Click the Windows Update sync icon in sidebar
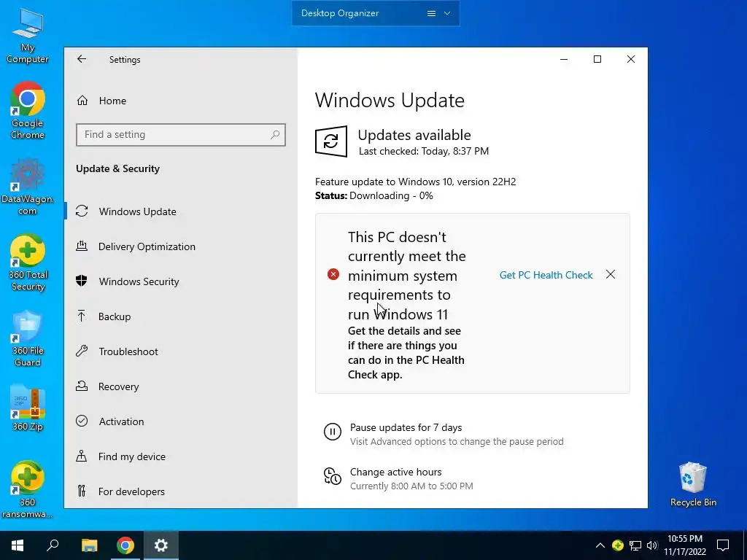 pyautogui.click(x=82, y=211)
